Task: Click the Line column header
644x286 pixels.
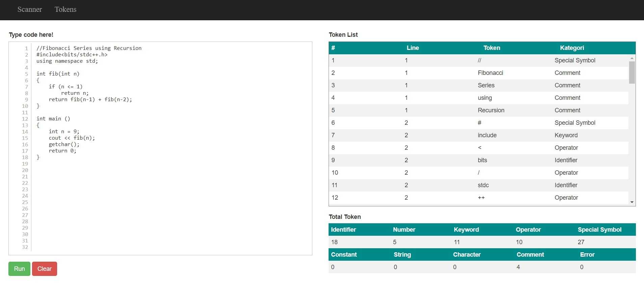Action: [x=413, y=48]
